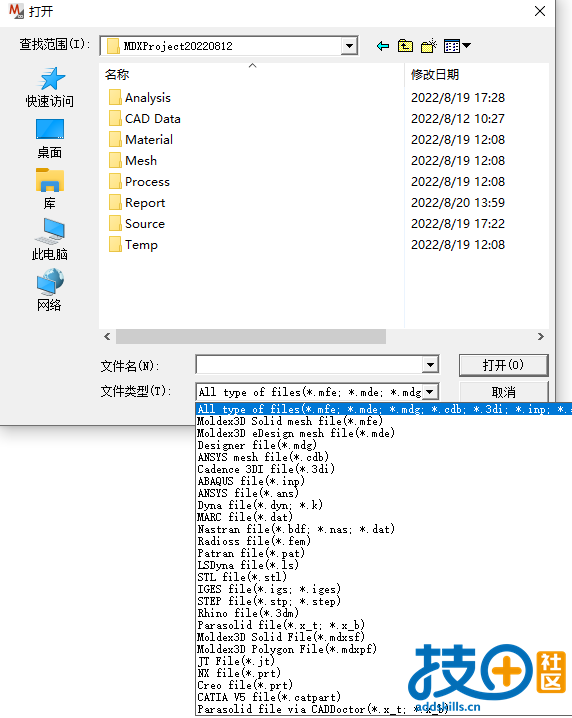Select the CAD Data folder

[145, 119]
